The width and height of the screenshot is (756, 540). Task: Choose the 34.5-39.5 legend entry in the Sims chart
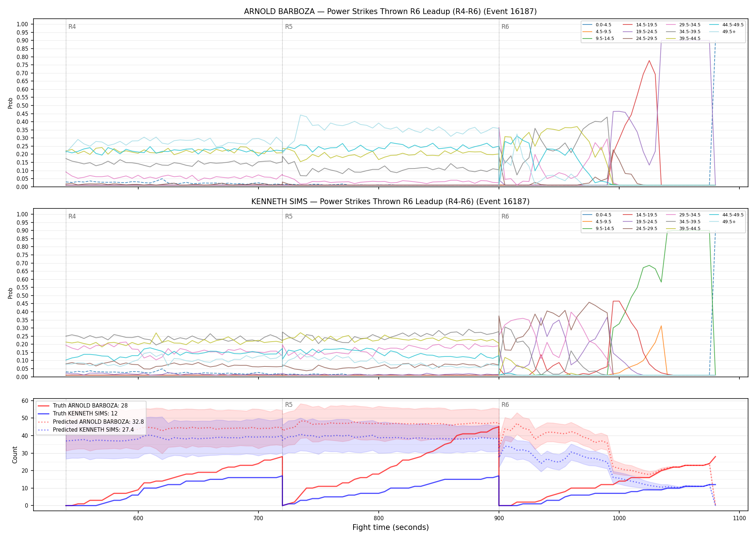tap(683, 222)
